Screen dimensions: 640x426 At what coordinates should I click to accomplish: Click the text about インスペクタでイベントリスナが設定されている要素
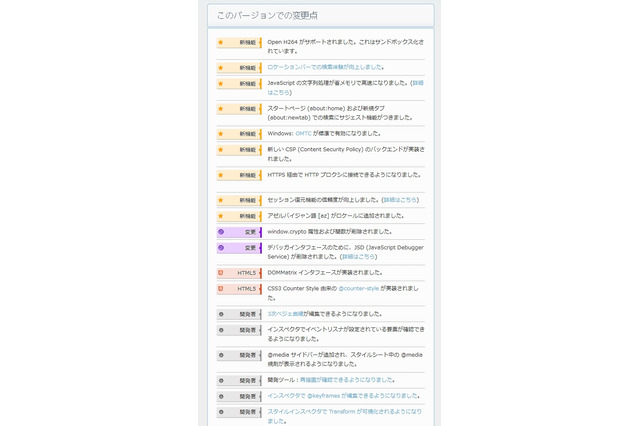point(346,334)
